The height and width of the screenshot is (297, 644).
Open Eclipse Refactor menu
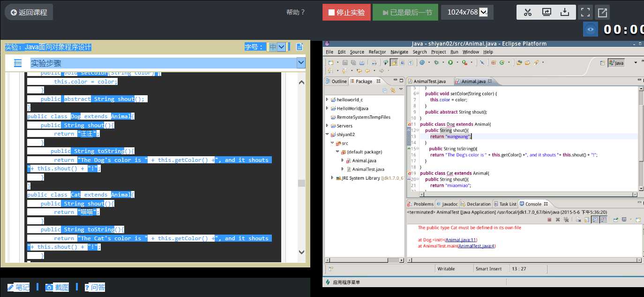(377, 52)
